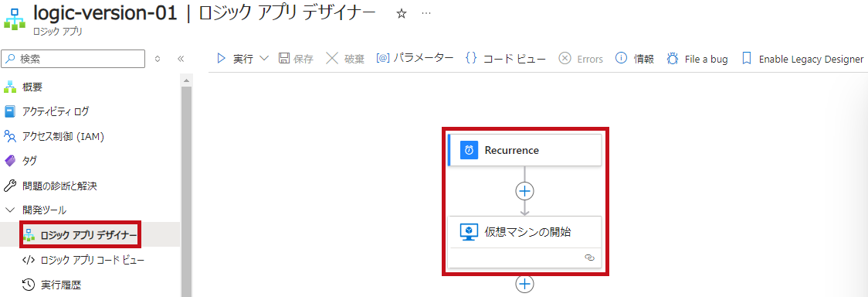Add a step below 仮想マシンの開始
This screenshot has width=868, height=297.
pyautogui.click(x=524, y=284)
